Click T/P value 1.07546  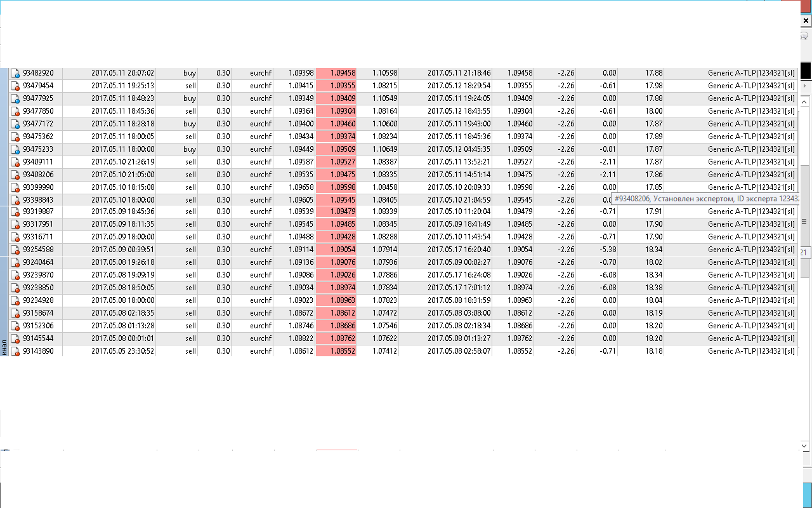(384, 326)
